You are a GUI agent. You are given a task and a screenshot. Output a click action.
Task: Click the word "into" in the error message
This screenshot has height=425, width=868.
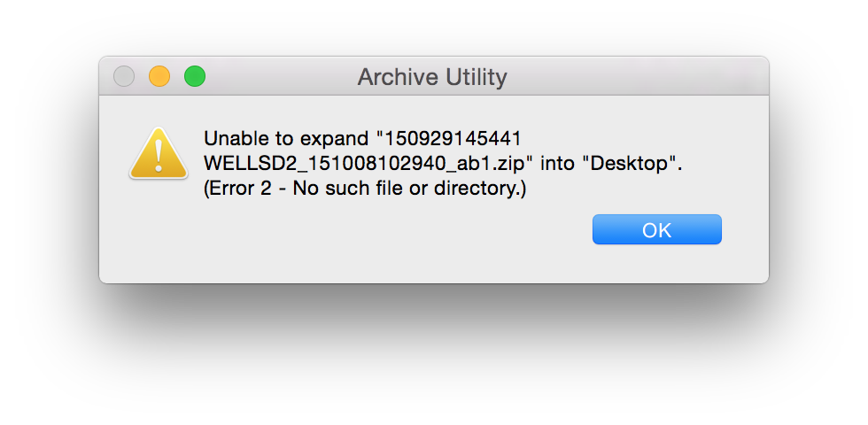556,164
